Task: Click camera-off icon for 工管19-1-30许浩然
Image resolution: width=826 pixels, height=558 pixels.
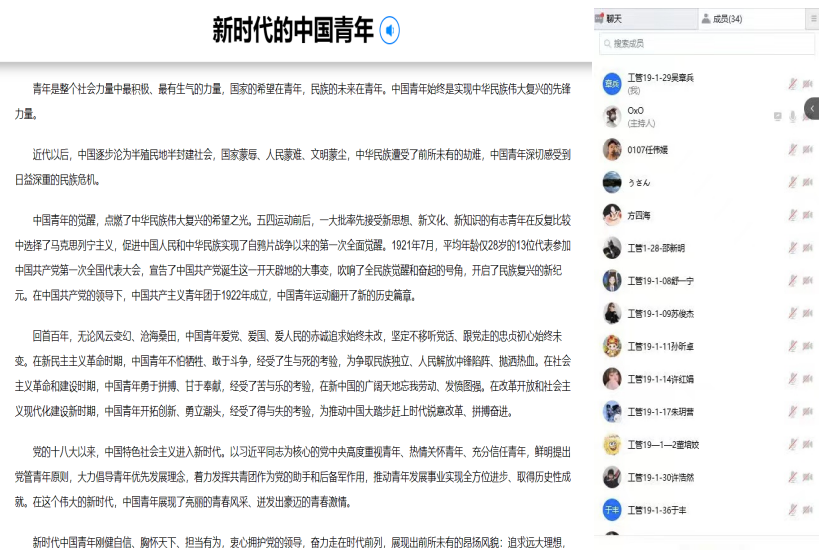Action: coord(808,477)
